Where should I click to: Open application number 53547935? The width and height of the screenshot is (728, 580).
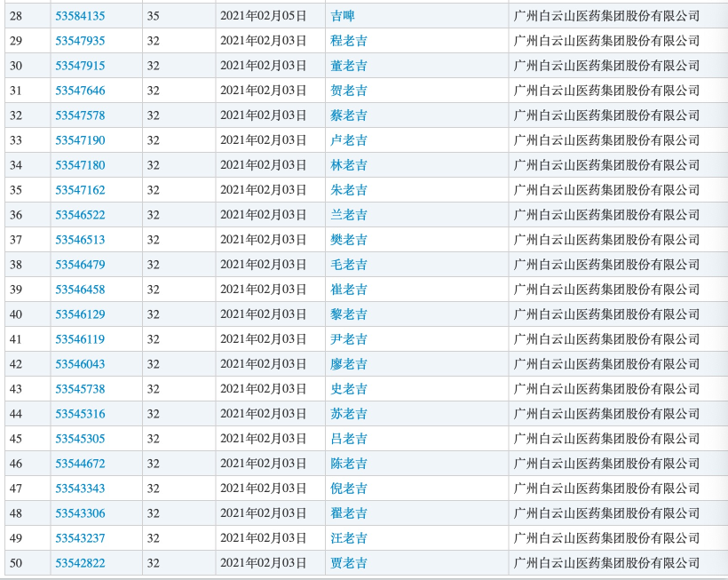click(80, 41)
